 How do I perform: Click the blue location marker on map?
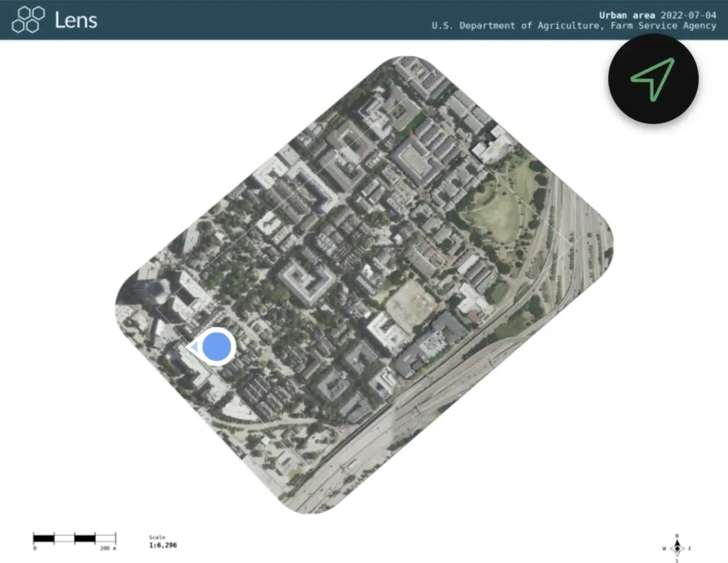coord(213,346)
